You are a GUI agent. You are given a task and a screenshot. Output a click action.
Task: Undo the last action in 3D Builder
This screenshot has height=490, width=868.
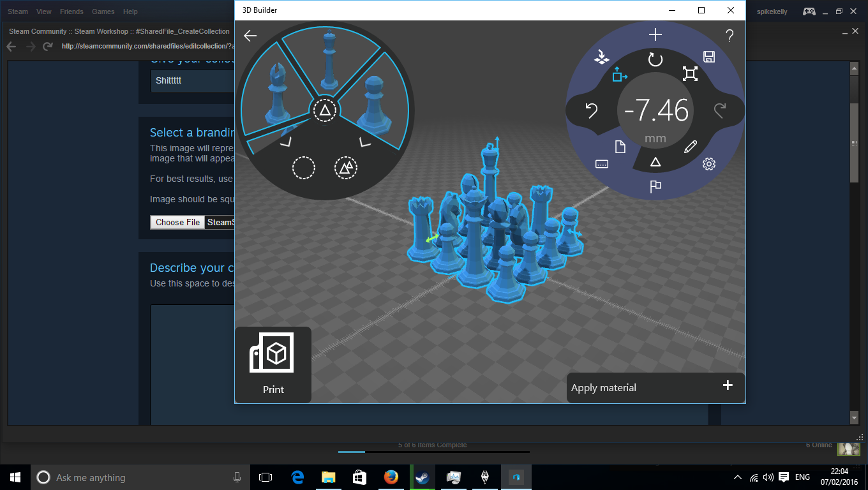(591, 111)
